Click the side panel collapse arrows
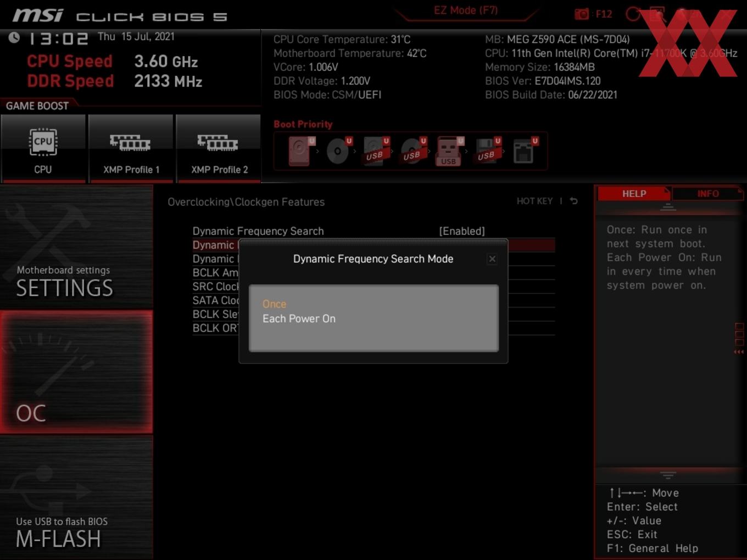Viewport: 747px width, 560px height. (739, 352)
